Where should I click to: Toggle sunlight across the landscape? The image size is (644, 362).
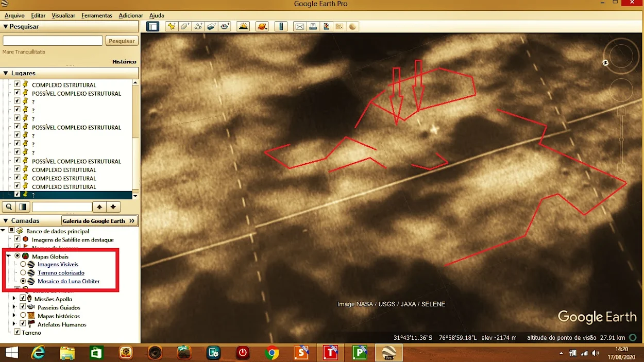pyautogui.click(x=244, y=26)
